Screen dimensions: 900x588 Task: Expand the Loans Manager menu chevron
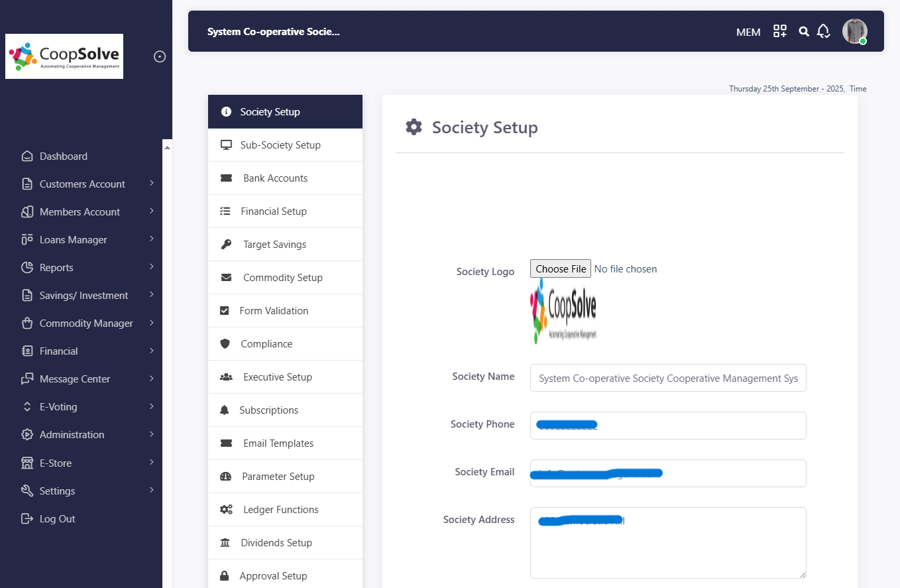(151, 239)
